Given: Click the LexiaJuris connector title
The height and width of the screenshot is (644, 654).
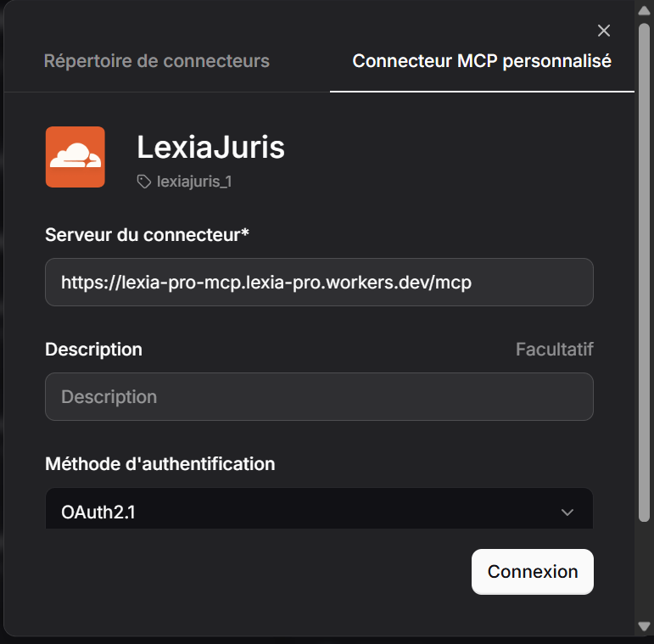Looking at the screenshot, I should click(x=210, y=148).
